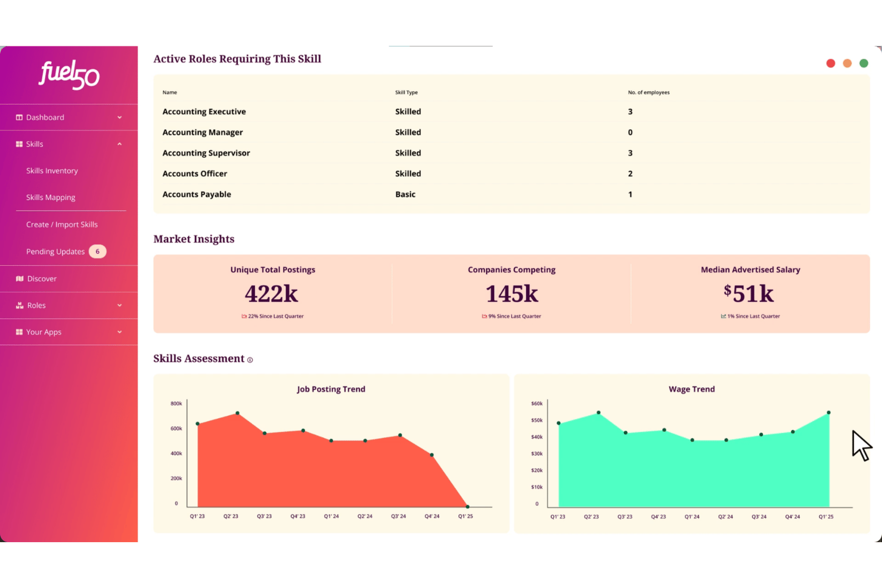Click the Your Apps grid icon
Image resolution: width=882 pixels, height=588 pixels.
pos(19,332)
